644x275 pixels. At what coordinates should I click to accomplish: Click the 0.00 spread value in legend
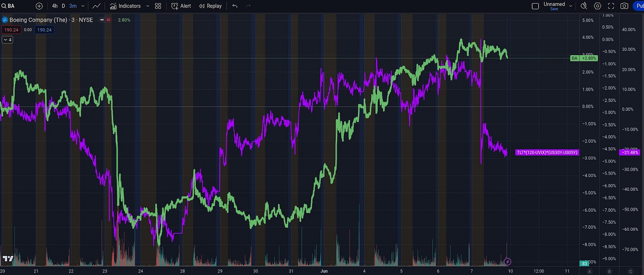27,30
